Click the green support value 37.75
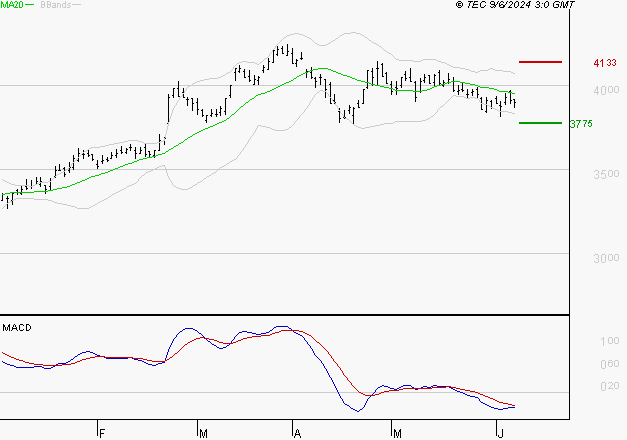This screenshot has width=627, height=440. click(581, 124)
